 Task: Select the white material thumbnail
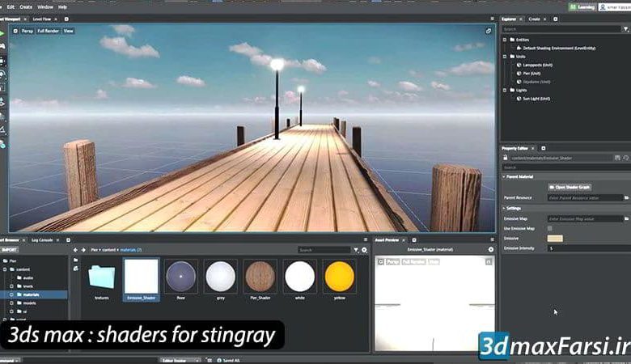pyautogui.click(x=299, y=277)
